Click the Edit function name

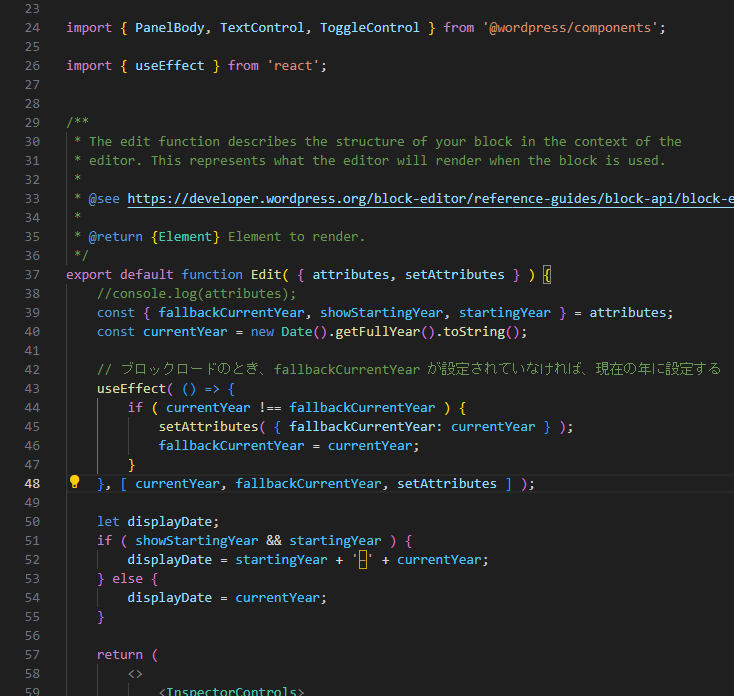pyautogui.click(x=227, y=274)
